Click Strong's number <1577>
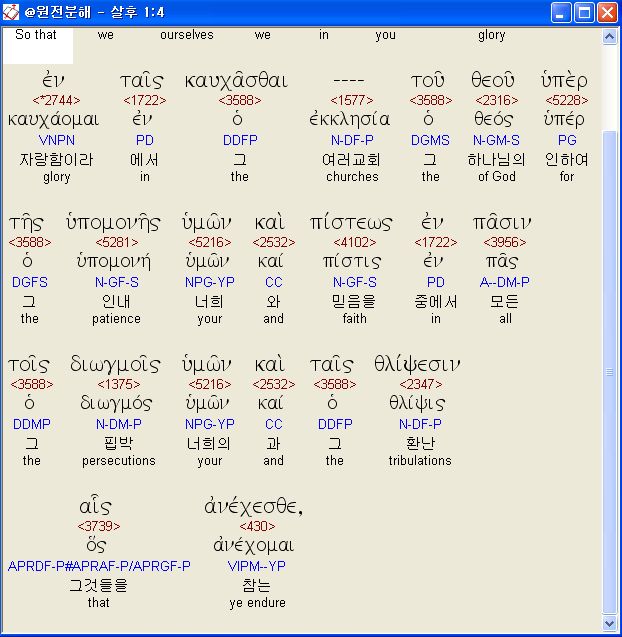Image resolution: width=622 pixels, height=637 pixels. coord(352,100)
